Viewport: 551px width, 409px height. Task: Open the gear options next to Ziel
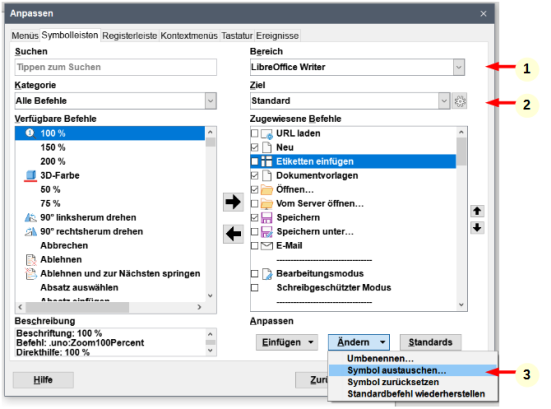[x=460, y=101]
